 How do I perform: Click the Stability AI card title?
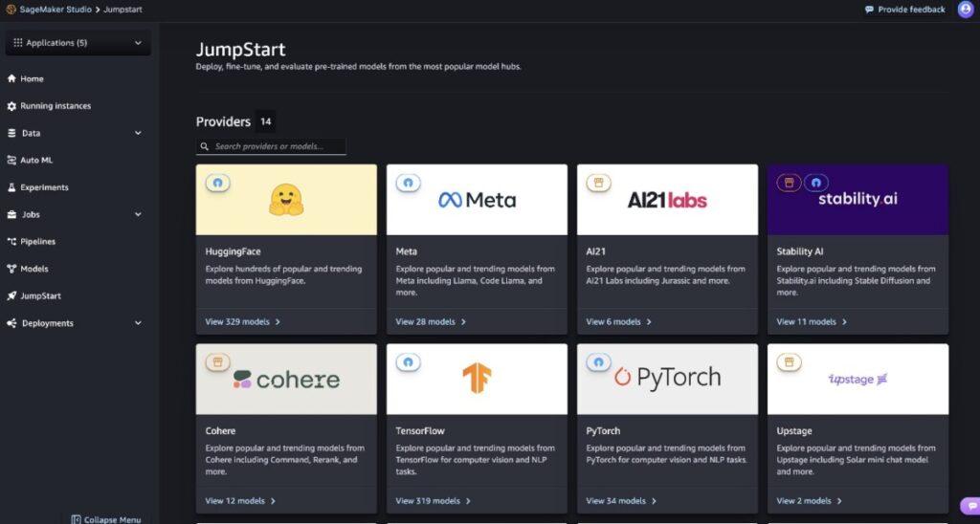pyautogui.click(x=800, y=251)
